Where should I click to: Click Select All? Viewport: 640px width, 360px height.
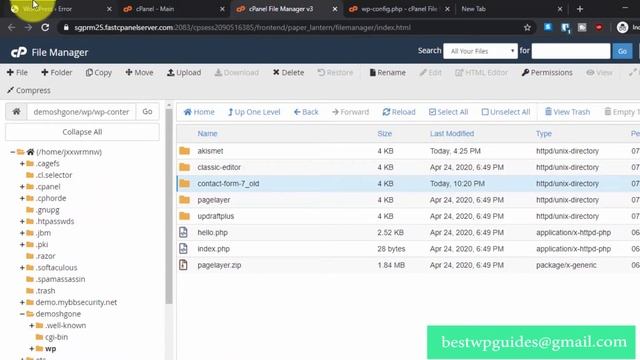[x=448, y=112]
